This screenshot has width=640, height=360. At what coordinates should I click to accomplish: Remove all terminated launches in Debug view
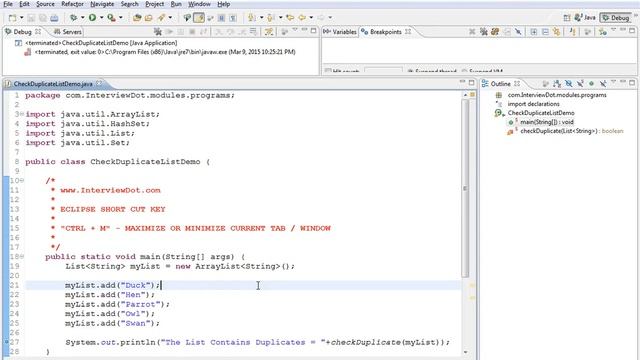pos(158,31)
